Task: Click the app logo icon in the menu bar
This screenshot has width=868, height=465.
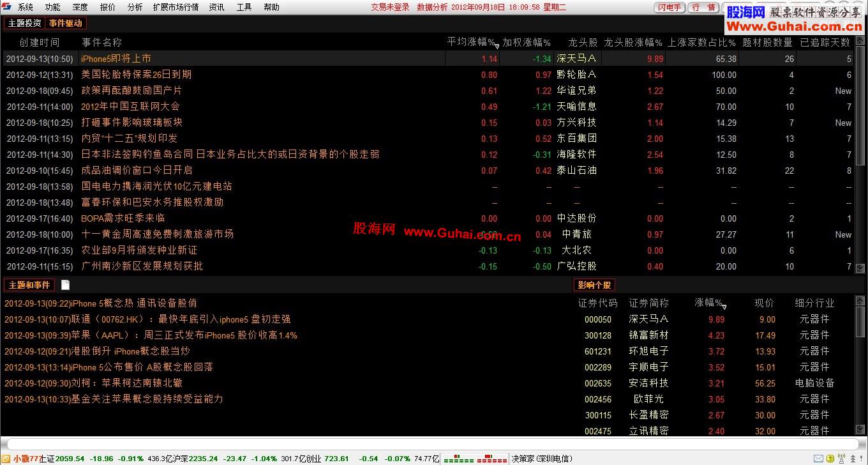Action: [x=7, y=7]
